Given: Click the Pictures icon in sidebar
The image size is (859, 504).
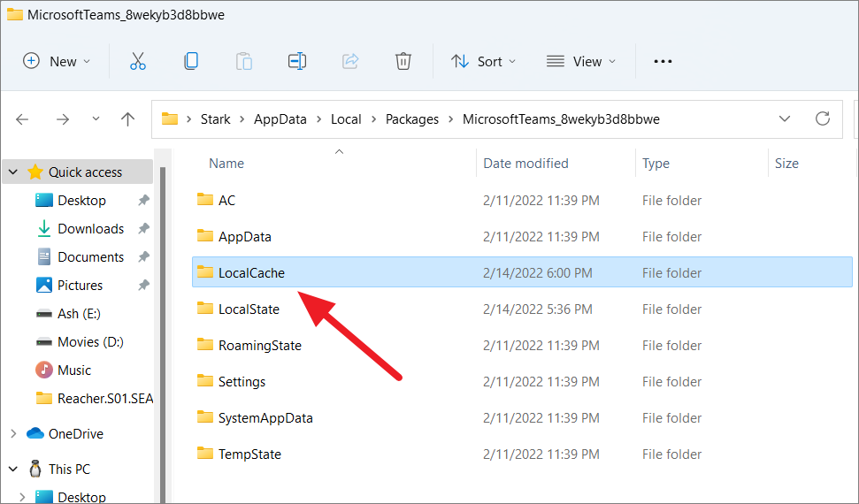Looking at the screenshot, I should pos(44,285).
